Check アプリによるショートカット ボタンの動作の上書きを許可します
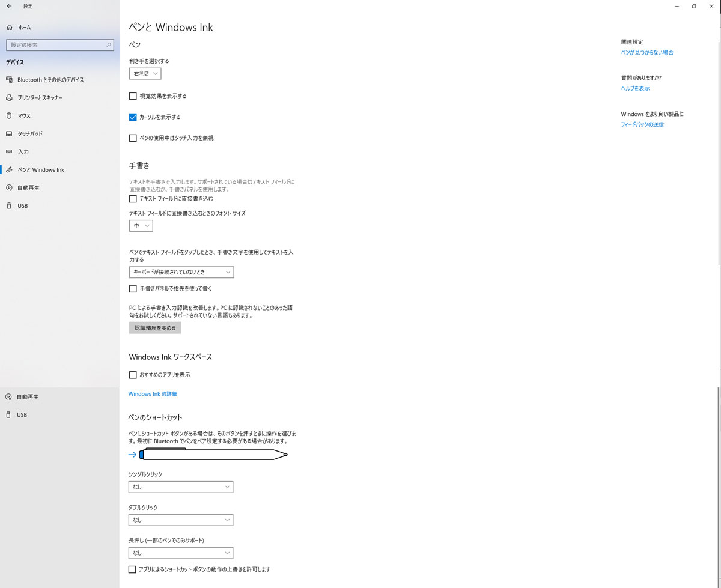 [x=133, y=569]
